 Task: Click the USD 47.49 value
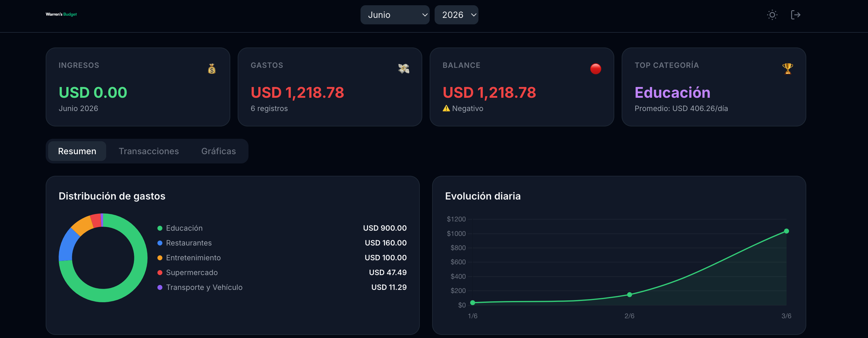(x=388, y=273)
